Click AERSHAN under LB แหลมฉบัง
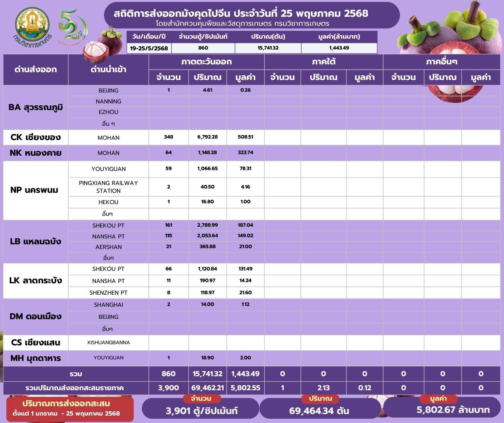This screenshot has width=504, height=423. tap(108, 247)
